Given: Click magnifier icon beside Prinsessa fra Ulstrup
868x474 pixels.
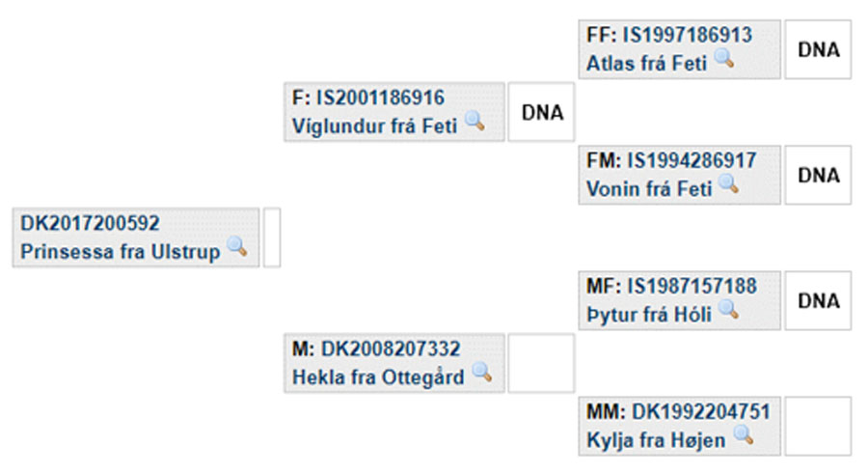Looking at the screenshot, I should [237, 246].
